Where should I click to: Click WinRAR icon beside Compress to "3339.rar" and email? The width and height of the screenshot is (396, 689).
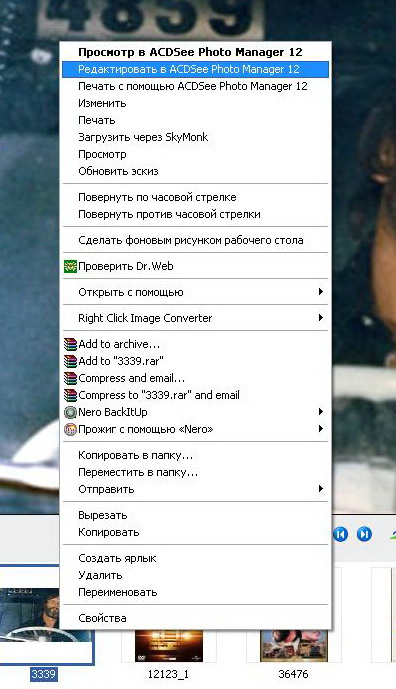click(70, 395)
